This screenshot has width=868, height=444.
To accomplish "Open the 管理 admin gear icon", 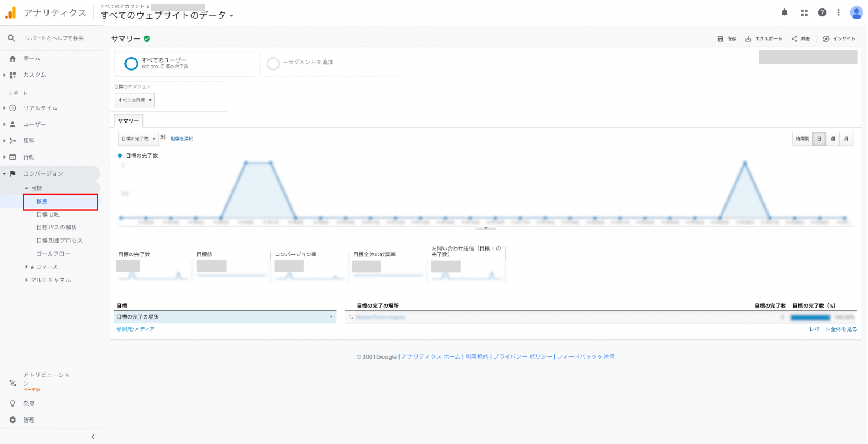I will tap(12, 420).
